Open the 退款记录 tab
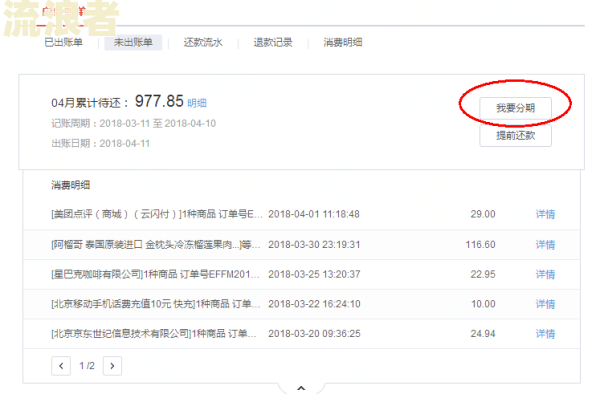The height and width of the screenshot is (394, 600). tap(273, 42)
